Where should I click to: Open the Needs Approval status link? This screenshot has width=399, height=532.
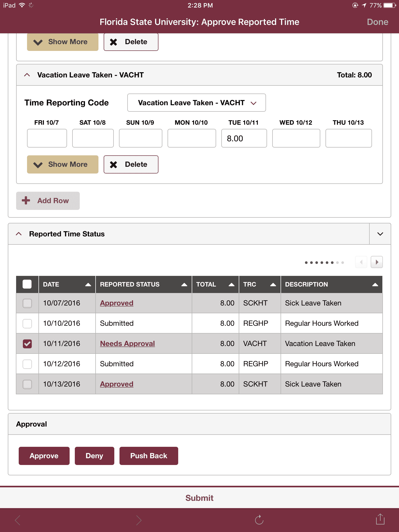click(x=127, y=344)
